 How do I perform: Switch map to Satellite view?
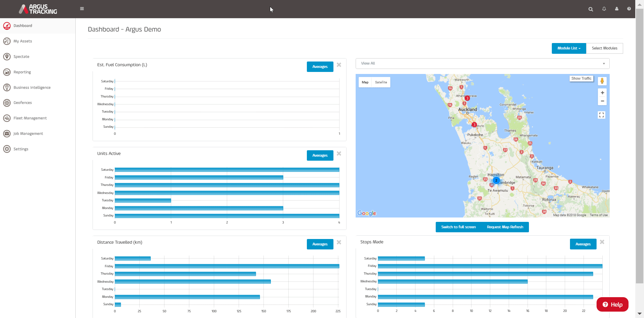[x=381, y=82]
